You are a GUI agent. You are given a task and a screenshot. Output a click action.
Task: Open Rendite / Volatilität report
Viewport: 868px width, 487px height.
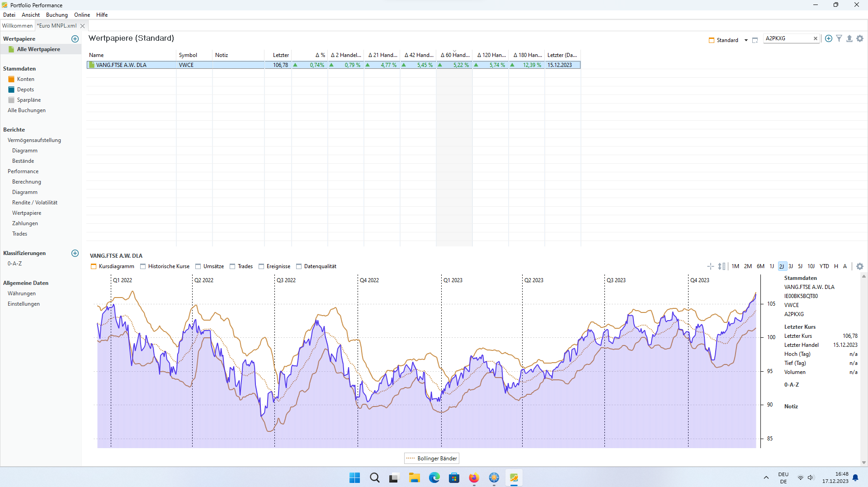click(x=35, y=203)
